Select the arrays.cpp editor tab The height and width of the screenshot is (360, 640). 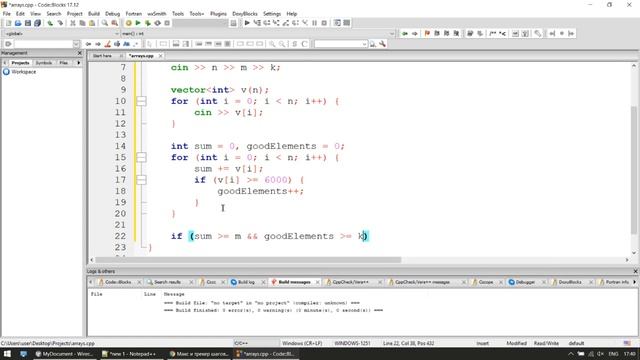point(141,56)
